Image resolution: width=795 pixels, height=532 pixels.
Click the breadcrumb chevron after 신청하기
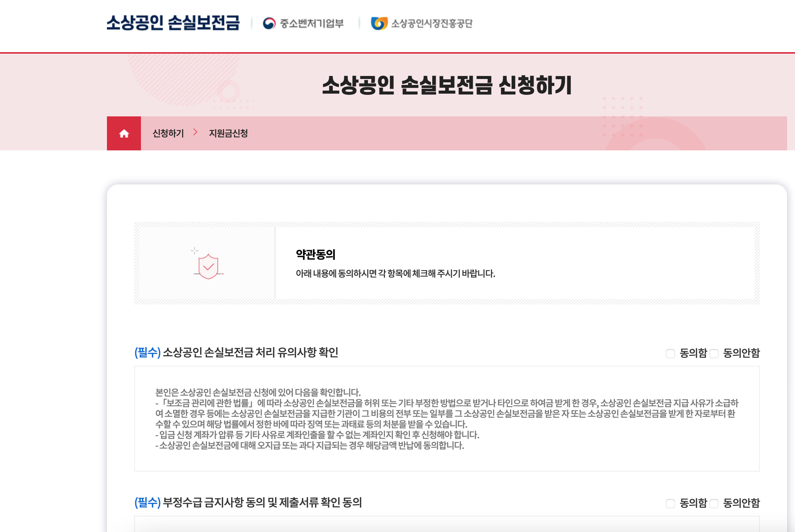(x=195, y=132)
